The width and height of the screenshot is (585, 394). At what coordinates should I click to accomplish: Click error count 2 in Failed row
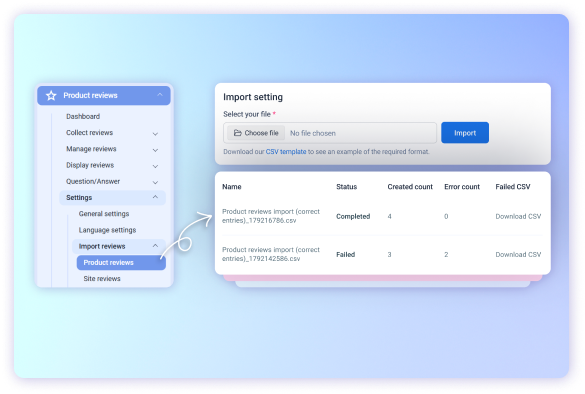446,254
